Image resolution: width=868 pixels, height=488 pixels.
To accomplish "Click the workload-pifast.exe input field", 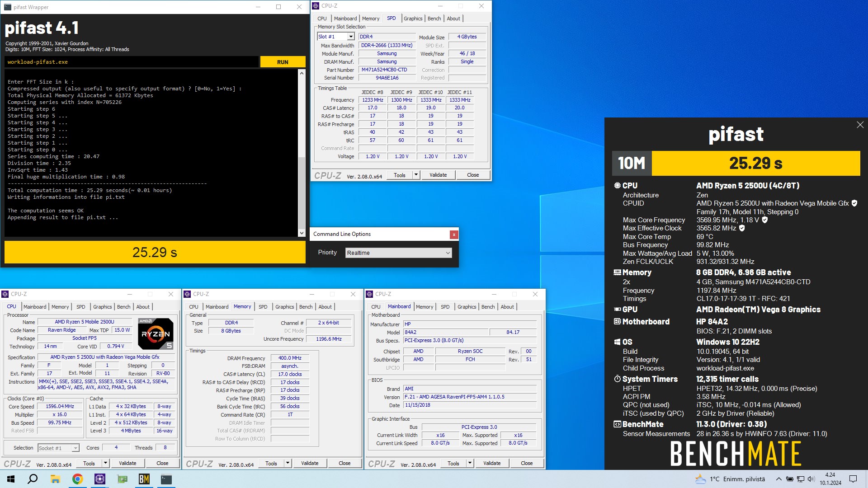I will point(132,62).
